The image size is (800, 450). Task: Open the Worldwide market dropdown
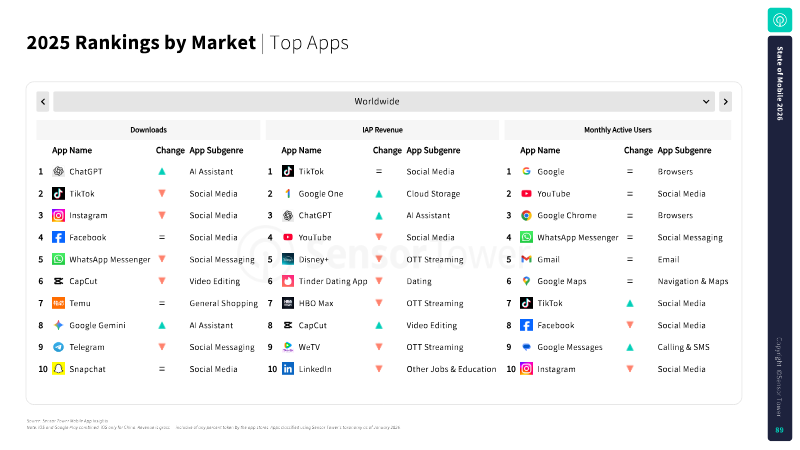(x=384, y=101)
